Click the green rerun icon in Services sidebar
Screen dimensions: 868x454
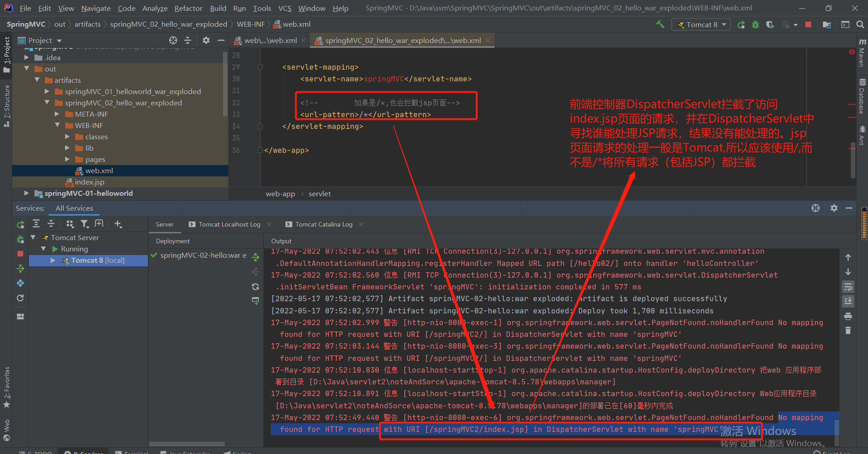coord(20,224)
